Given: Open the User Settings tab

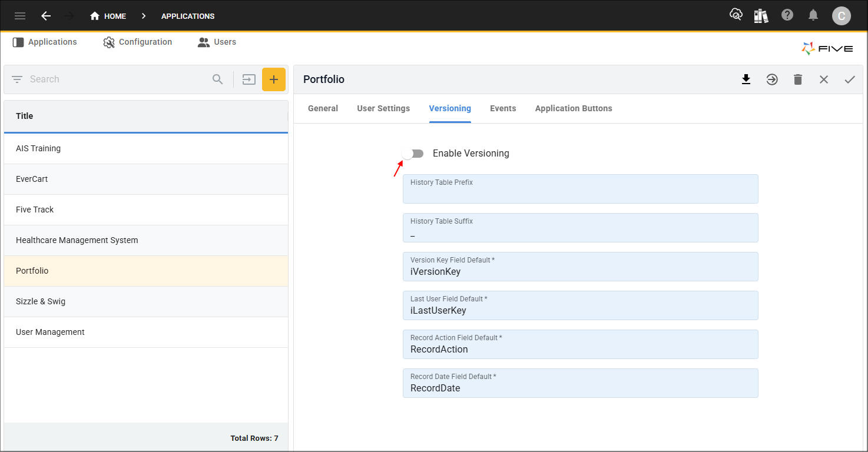Looking at the screenshot, I should 383,108.
